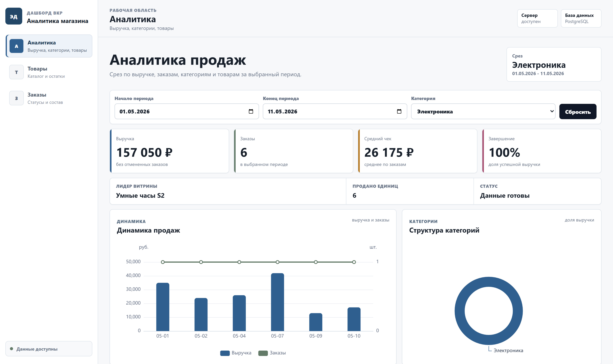Click the 'З' Заказы sidebar icon
613x364 pixels.
(x=16, y=98)
